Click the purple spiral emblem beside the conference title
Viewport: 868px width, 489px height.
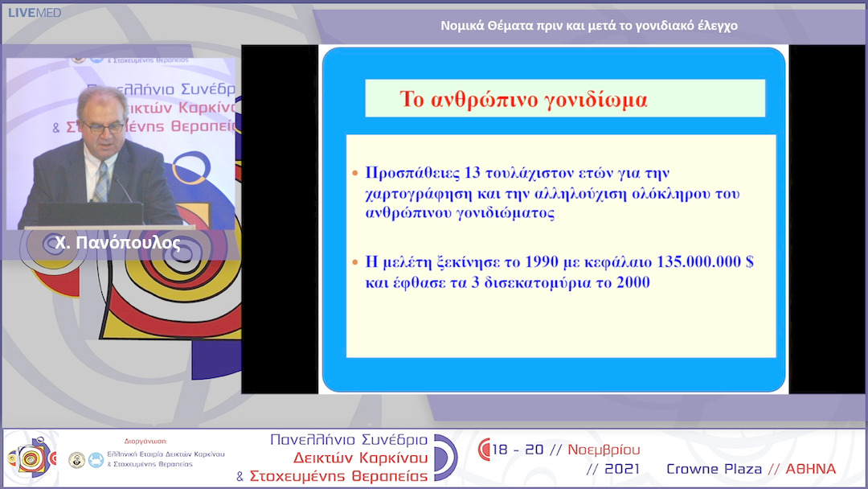click(444, 458)
